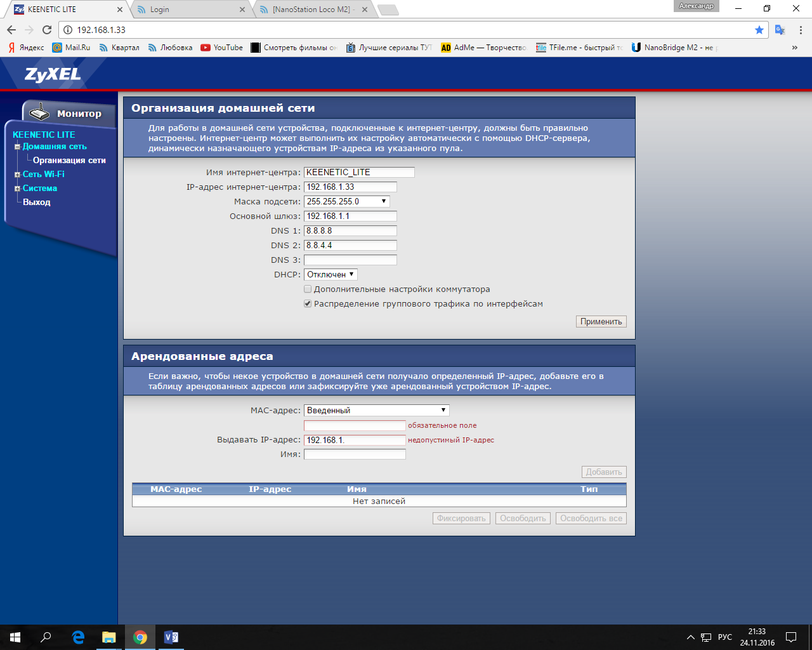Click the empty DNS 3 field
812x650 pixels.
[350, 260]
